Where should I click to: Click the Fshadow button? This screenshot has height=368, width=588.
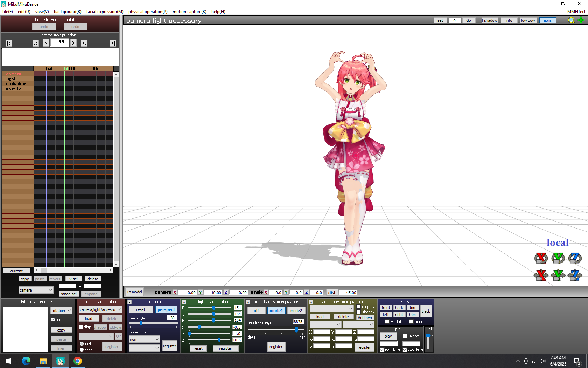click(x=489, y=20)
